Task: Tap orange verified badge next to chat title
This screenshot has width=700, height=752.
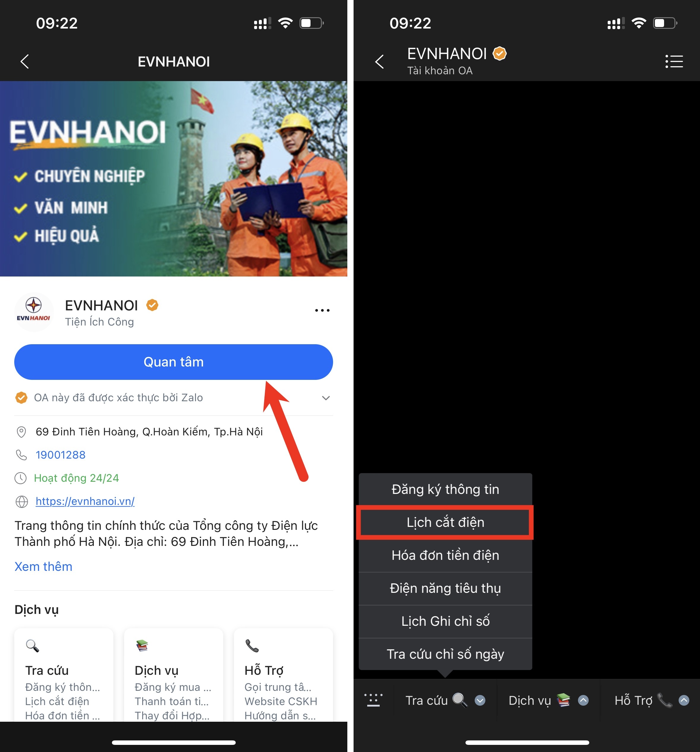Action: coord(500,53)
